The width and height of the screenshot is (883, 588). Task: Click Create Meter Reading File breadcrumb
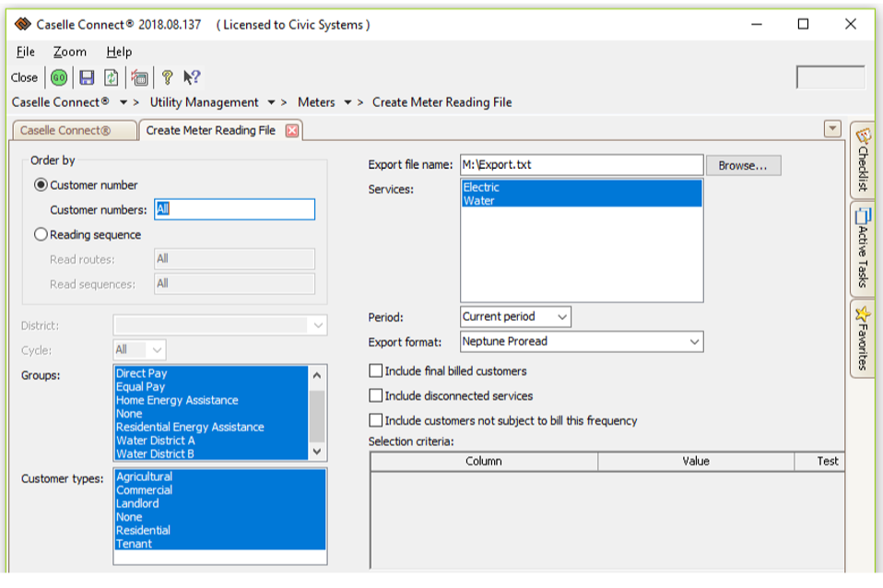pyautogui.click(x=442, y=102)
